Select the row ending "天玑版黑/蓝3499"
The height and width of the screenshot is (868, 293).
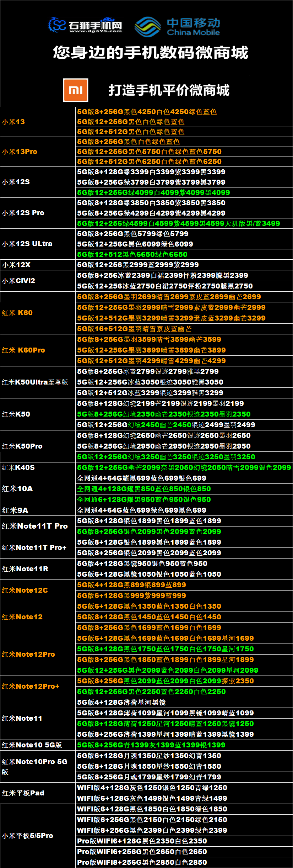point(184,223)
